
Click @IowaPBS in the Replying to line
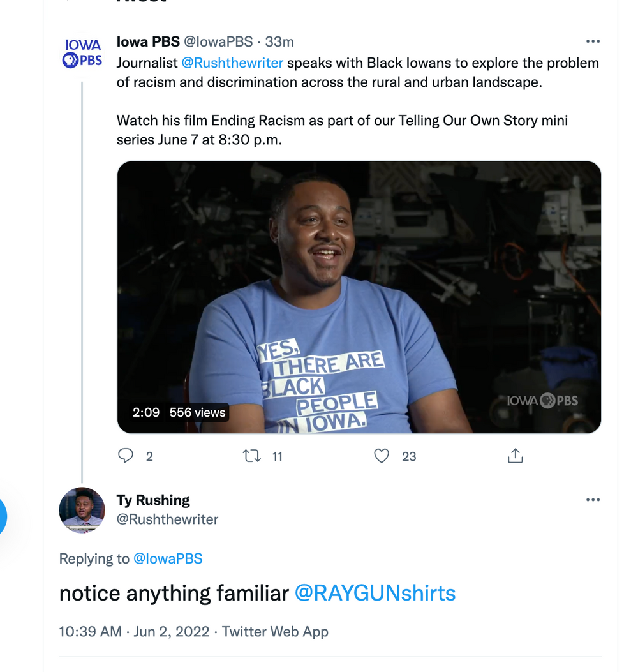[x=168, y=559]
